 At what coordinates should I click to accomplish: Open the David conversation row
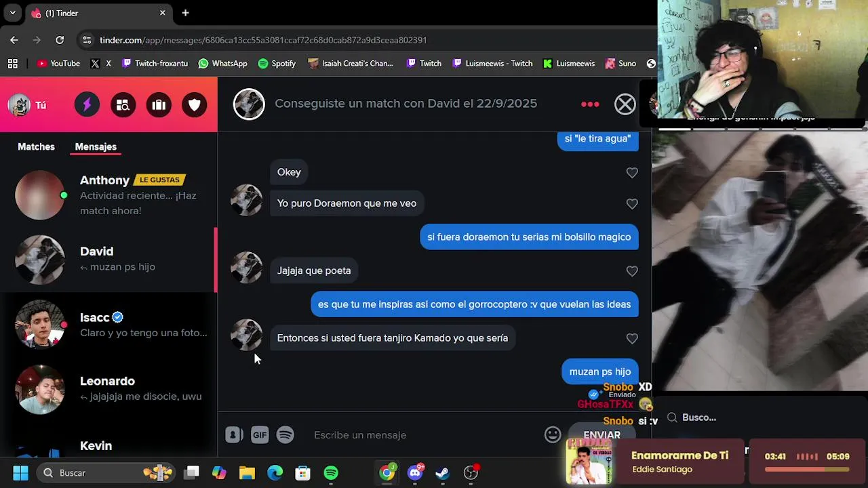108,260
